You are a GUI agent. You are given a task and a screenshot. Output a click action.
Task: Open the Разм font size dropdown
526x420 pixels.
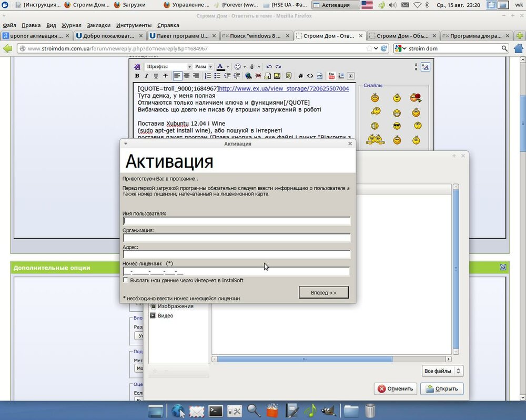[x=203, y=67]
